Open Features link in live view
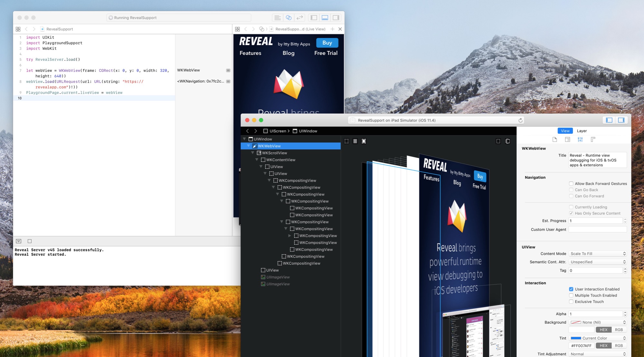The height and width of the screenshot is (357, 644). [250, 53]
